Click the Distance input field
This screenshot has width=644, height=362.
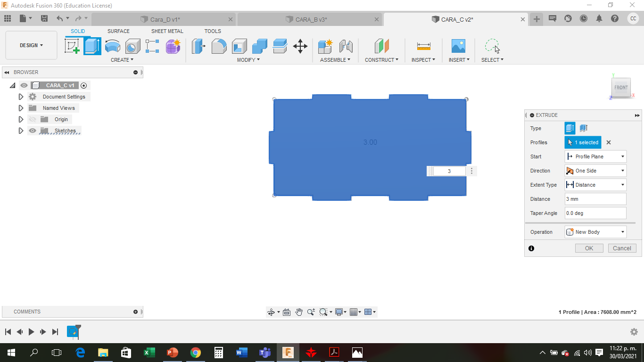tap(595, 199)
